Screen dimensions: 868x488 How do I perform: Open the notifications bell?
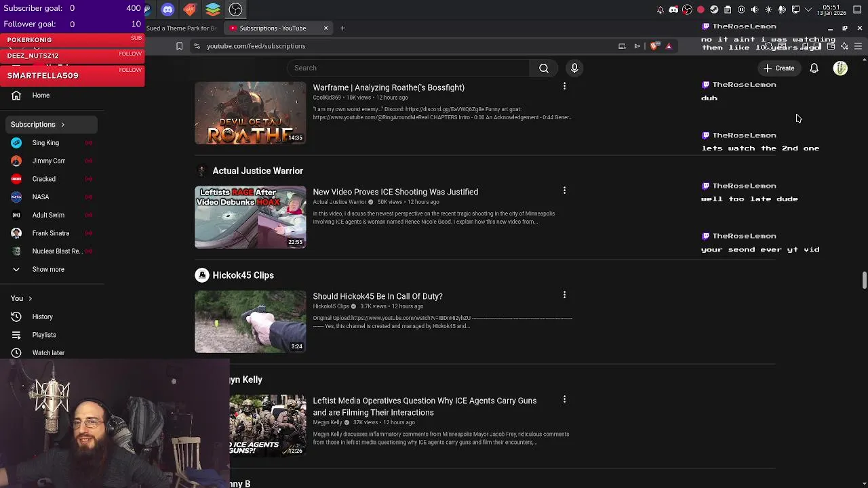(814, 68)
